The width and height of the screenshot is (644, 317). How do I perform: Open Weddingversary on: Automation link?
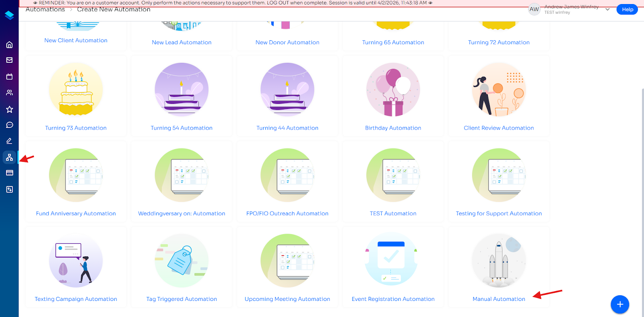pos(182,214)
